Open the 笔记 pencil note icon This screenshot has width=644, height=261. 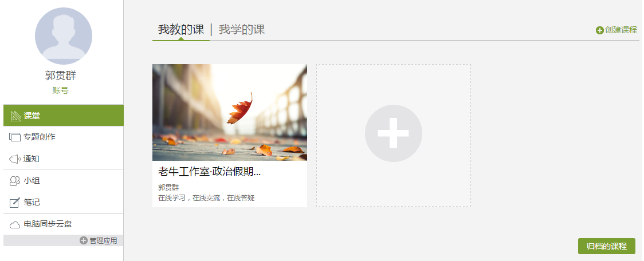(x=15, y=202)
